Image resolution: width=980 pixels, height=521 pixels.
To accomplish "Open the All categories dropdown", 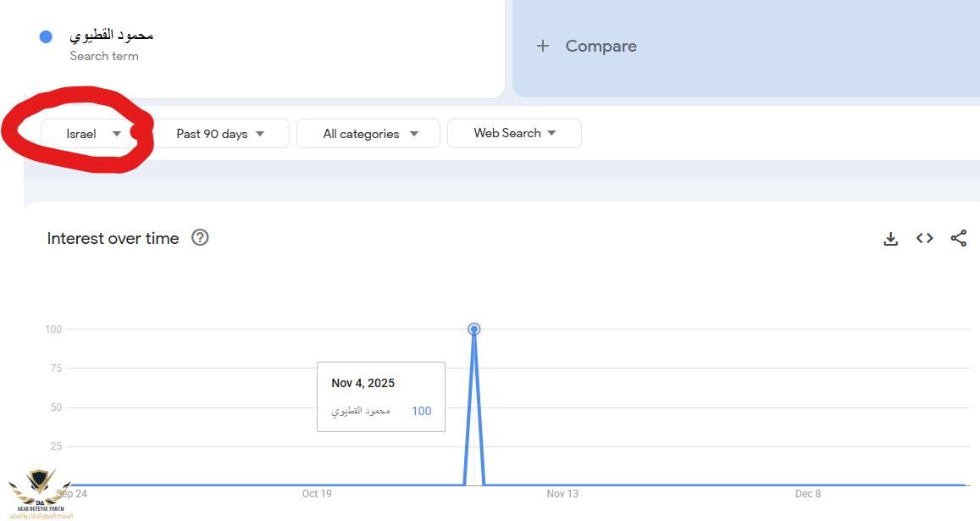I will tap(368, 134).
